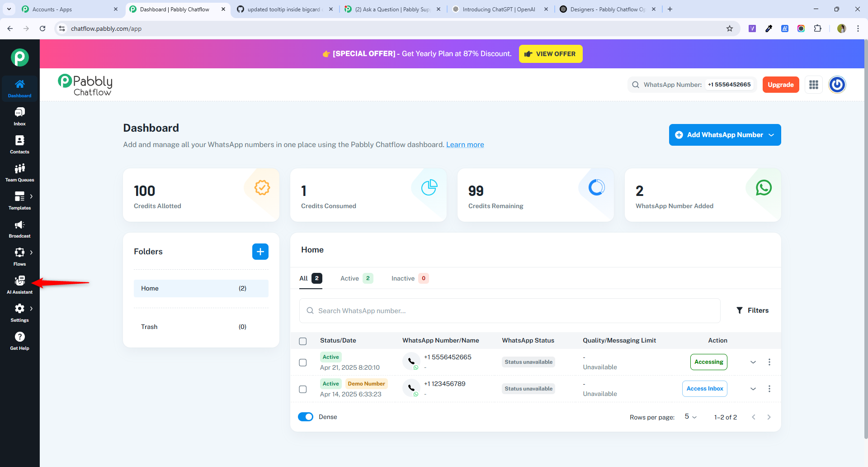The image size is (868, 467).
Task: Open the Broadcast section
Action: point(19,229)
